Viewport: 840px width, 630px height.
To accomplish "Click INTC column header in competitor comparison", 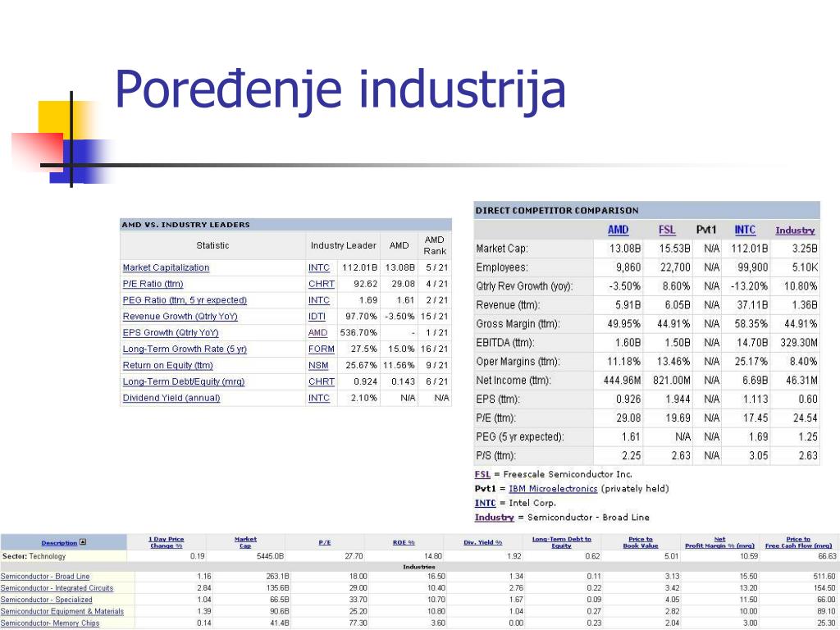I will 745,230.
